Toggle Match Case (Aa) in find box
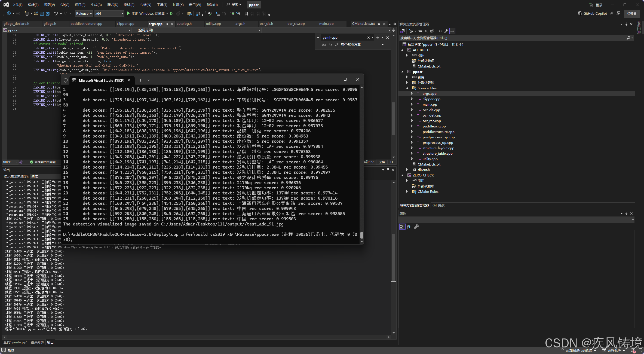The height and width of the screenshot is (354, 644). [324, 45]
